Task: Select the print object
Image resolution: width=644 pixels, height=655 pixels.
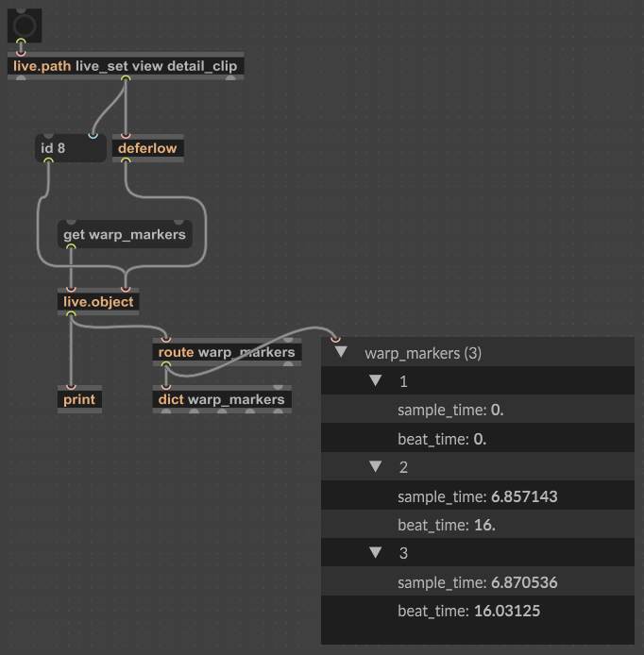Action: [x=79, y=399]
